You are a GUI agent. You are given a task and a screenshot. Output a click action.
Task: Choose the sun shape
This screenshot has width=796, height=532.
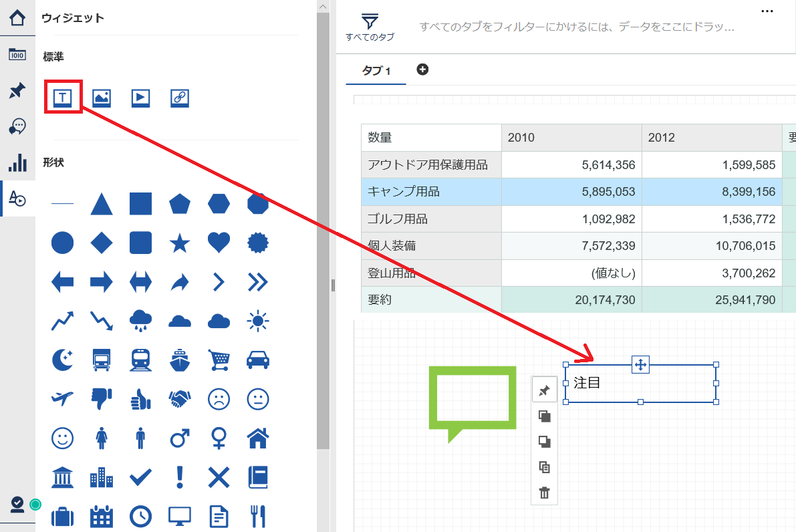(258, 321)
